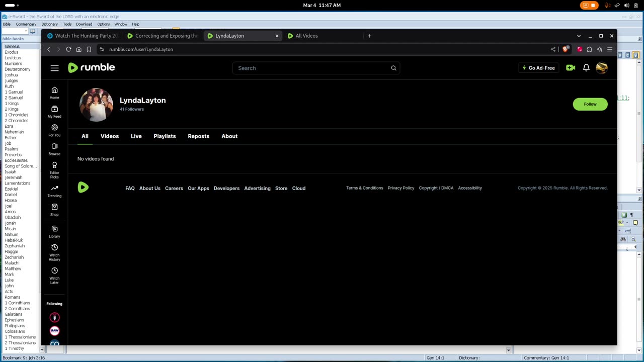Open Shop in sidebar
Image resolution: width=644 pixels, height=362 pixels.
pos(54,210)
